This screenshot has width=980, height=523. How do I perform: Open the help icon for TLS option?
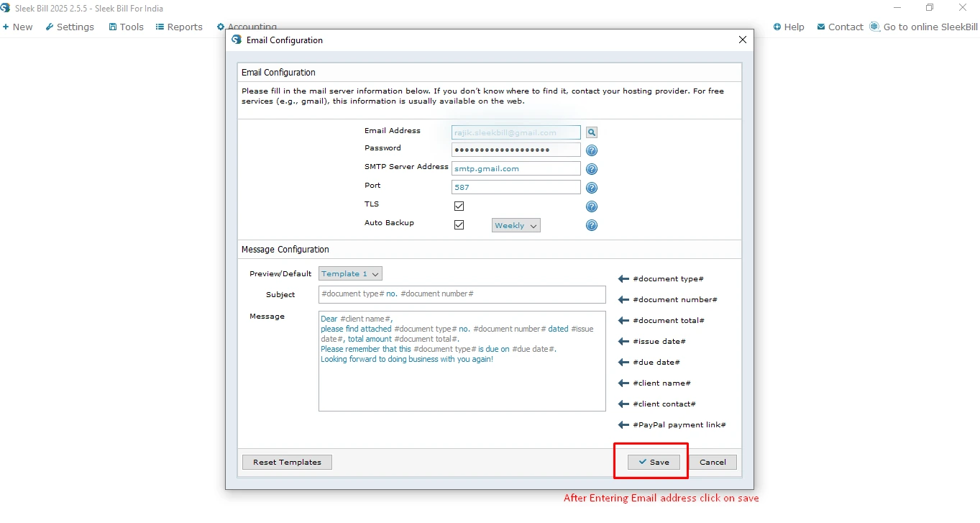click(592, 206)
